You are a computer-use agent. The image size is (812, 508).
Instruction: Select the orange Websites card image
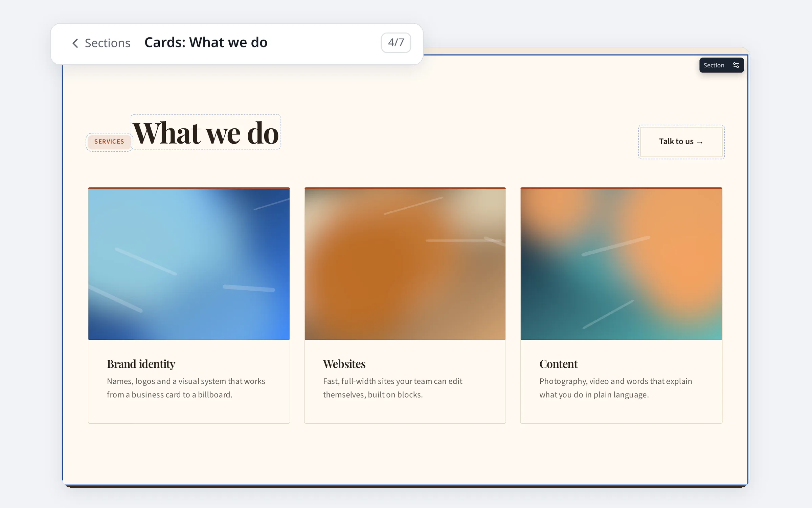(405, 264)
